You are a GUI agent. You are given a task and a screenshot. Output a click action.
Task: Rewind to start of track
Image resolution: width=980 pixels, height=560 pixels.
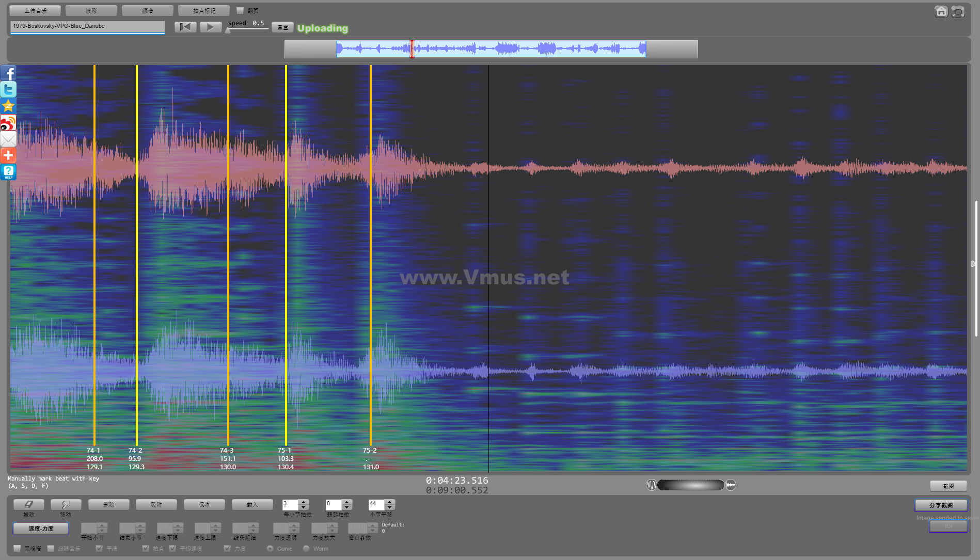(x=185, y=27)
